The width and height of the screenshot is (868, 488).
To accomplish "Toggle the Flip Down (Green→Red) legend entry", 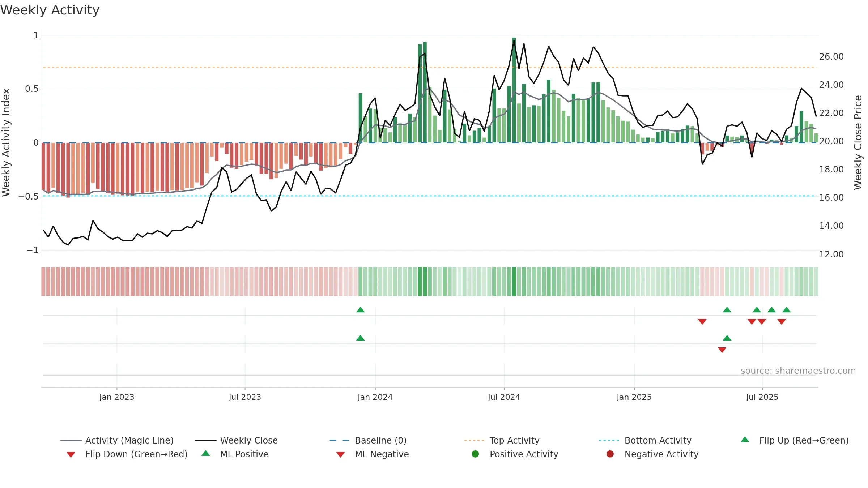I will click(x=127, y=454).
